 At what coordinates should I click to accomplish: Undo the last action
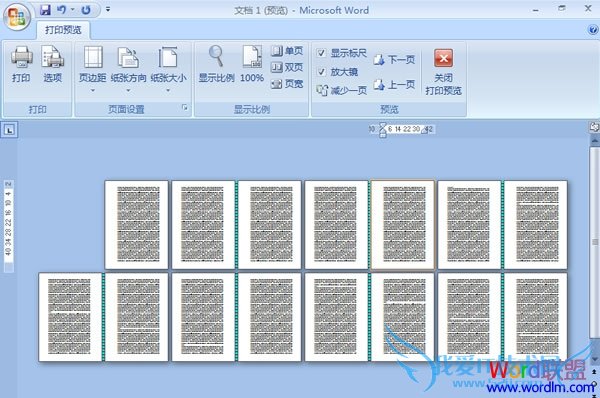coord(61,10)
